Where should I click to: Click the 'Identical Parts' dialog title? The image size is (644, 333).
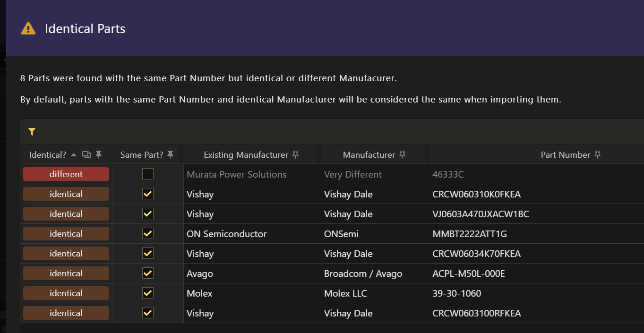click(x=85, y=29)
